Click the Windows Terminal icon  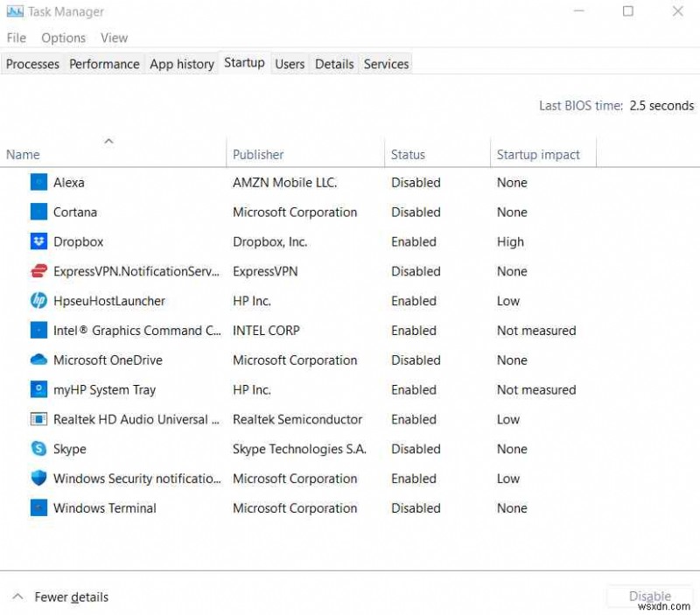click(38, 508)
